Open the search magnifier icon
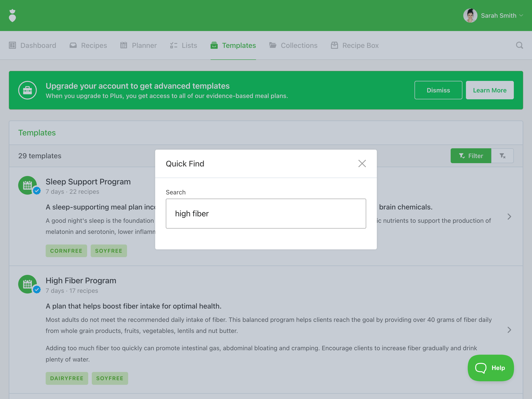 [x=519, y=45]
